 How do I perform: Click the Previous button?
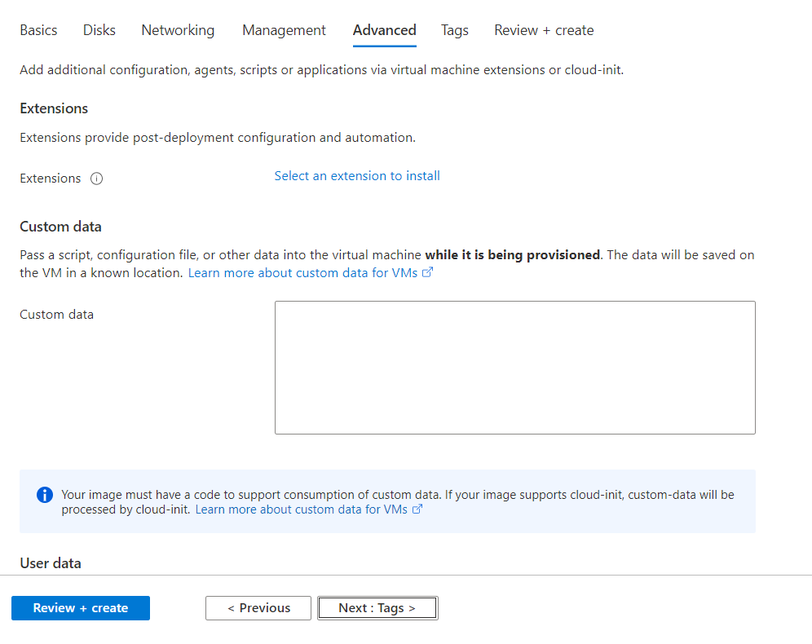pos(258,608)
